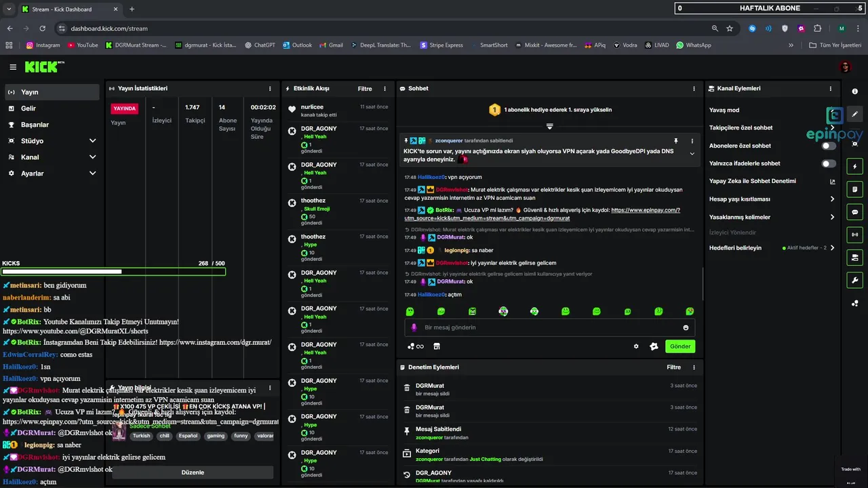Click the purple microphone icon in message box

pos(414,327)
